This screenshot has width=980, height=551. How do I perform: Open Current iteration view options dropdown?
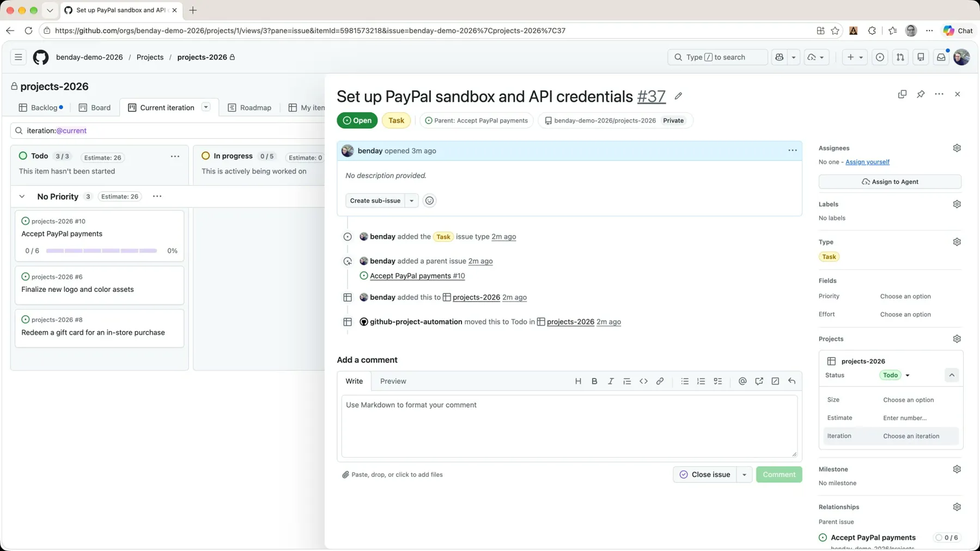coord(206,107)
